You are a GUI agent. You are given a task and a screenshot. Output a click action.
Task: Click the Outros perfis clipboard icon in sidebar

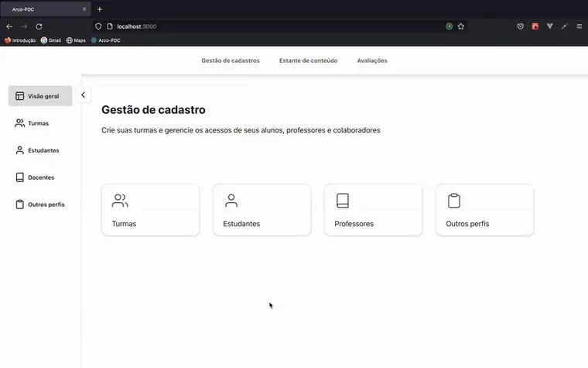(x=19, y=205)
